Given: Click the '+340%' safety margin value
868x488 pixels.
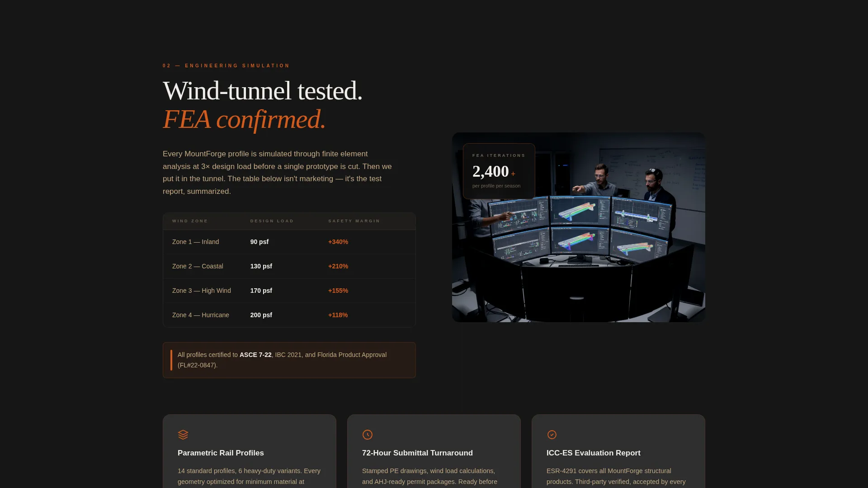Looking at the screenshot, I should pos(338,242).
